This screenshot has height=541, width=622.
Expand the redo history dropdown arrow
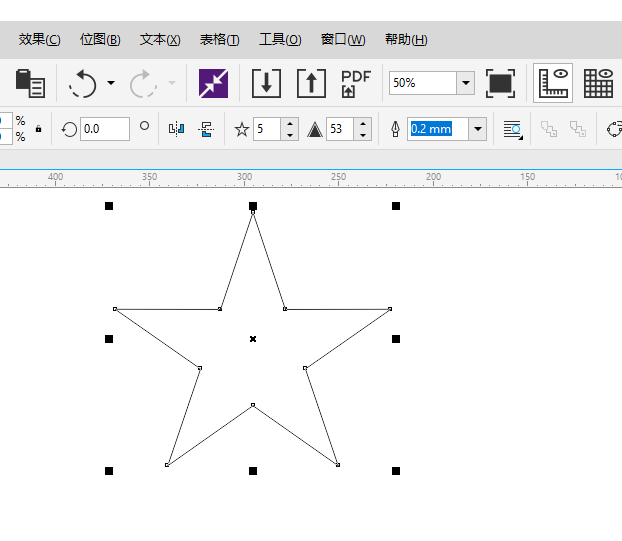(x=172, y=83)
